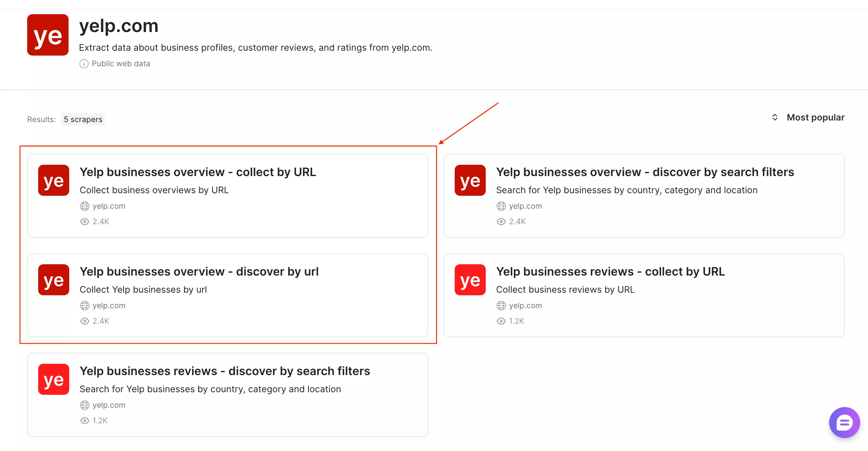Click the large yelp.com header logo
This screenshot has height=451, width=868.
pyautogui.click(x=48, y=35)
